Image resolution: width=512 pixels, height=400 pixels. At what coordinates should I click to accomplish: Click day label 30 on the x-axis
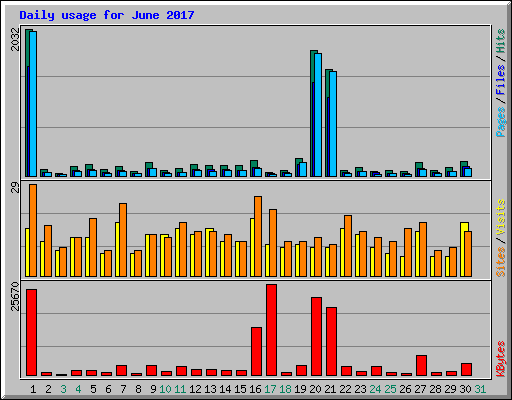[465, 389]
